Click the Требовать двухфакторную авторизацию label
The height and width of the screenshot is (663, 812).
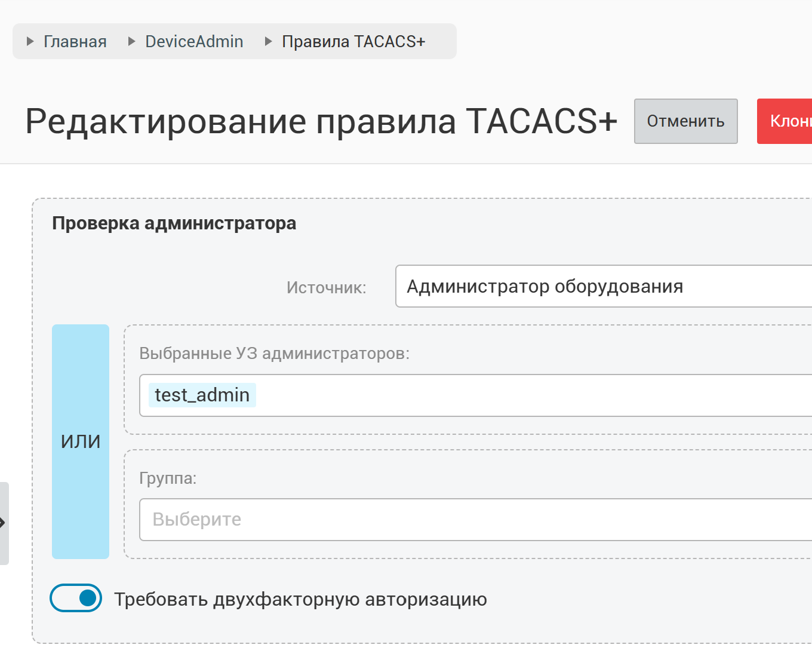pyautogui.click(x=300, y=599)
